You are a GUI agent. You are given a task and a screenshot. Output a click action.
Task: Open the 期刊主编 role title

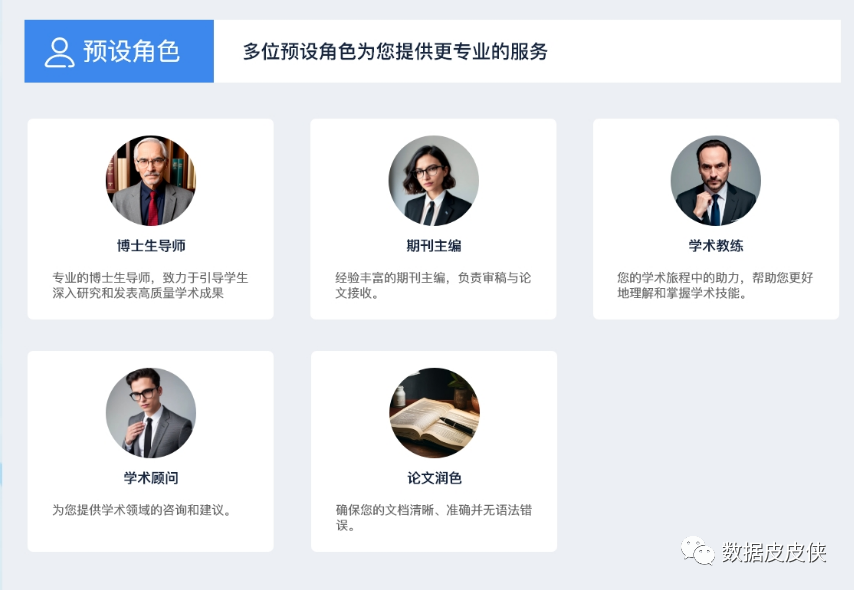434,246
